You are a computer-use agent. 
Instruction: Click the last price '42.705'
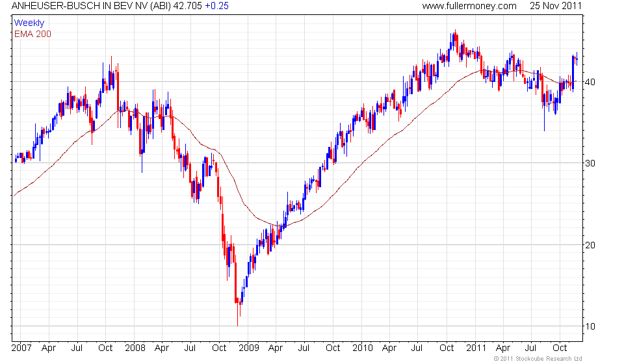(x=188, y=6)
